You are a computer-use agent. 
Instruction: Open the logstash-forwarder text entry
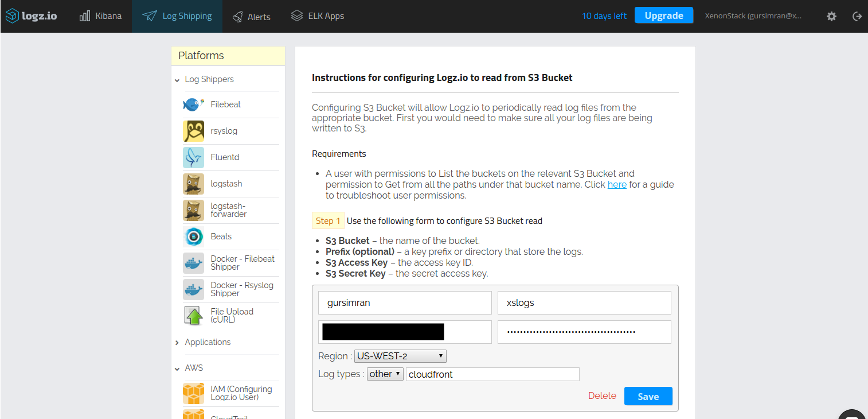coord(229,210)
